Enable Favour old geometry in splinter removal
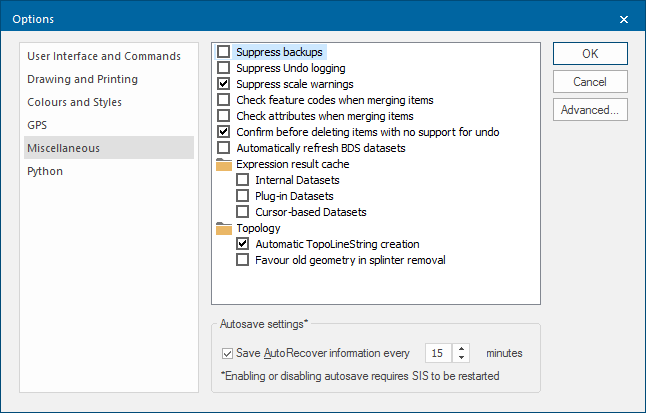This screenshot has width=646, height=413. (x=243, y=260)
